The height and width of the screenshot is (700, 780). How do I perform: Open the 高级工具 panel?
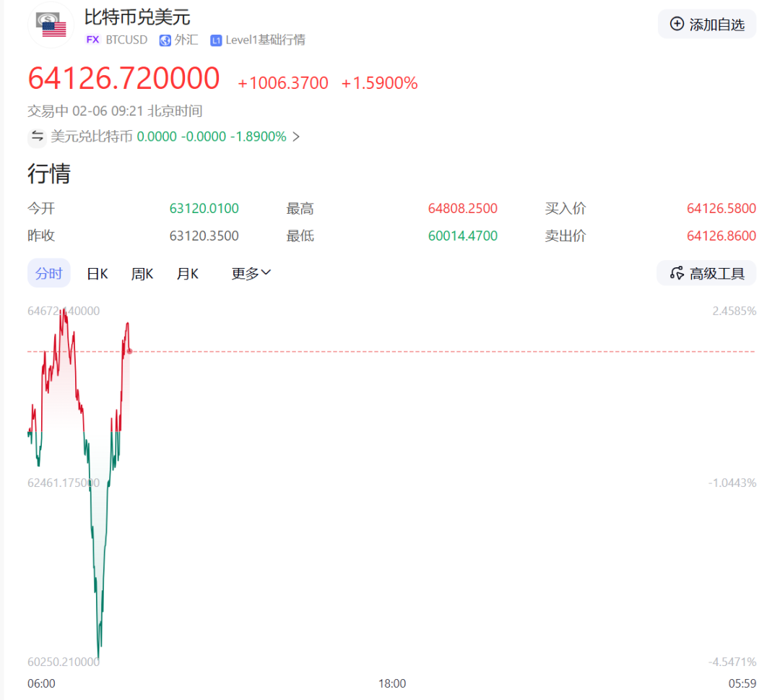pyautogui.click(x=706, y=273)
